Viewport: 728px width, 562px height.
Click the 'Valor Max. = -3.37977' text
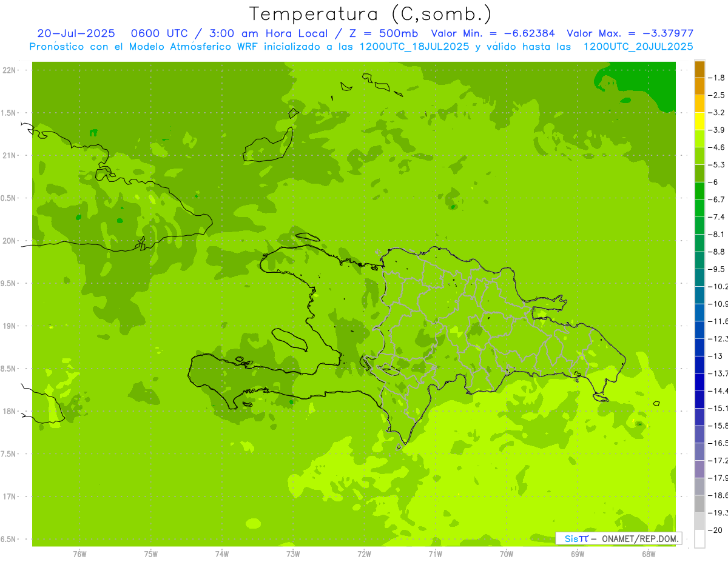[x=630, y=33]
